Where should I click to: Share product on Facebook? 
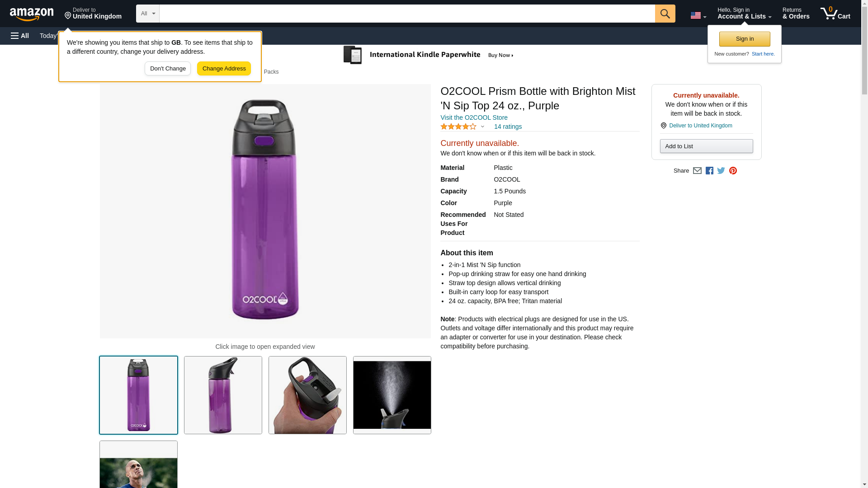709,171
